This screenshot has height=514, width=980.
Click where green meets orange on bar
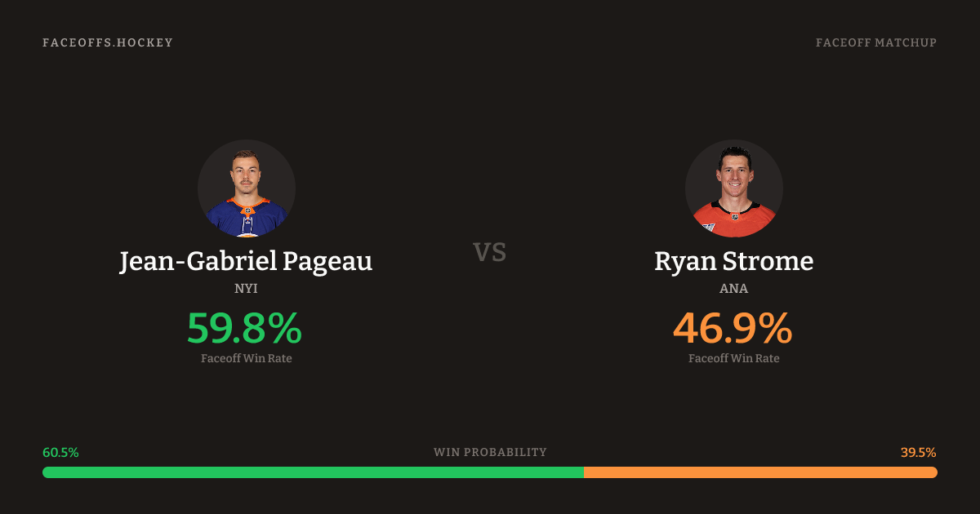584,472
